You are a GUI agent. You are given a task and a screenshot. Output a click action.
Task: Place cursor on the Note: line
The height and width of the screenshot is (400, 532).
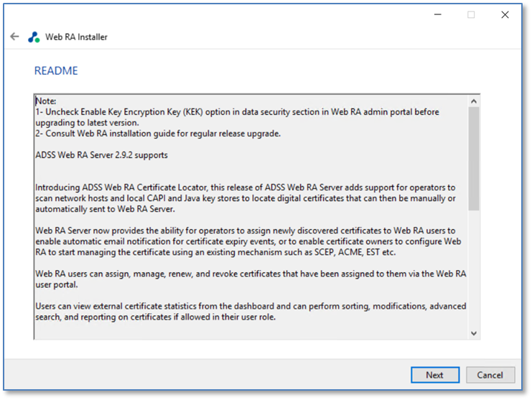pos(46,101)
